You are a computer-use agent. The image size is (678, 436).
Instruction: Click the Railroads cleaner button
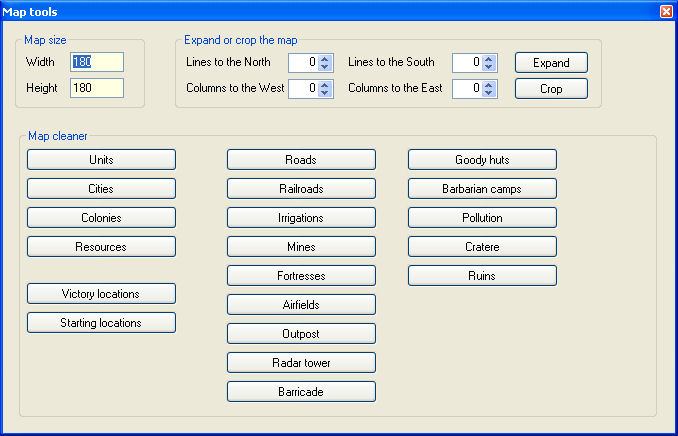[301, 189]
